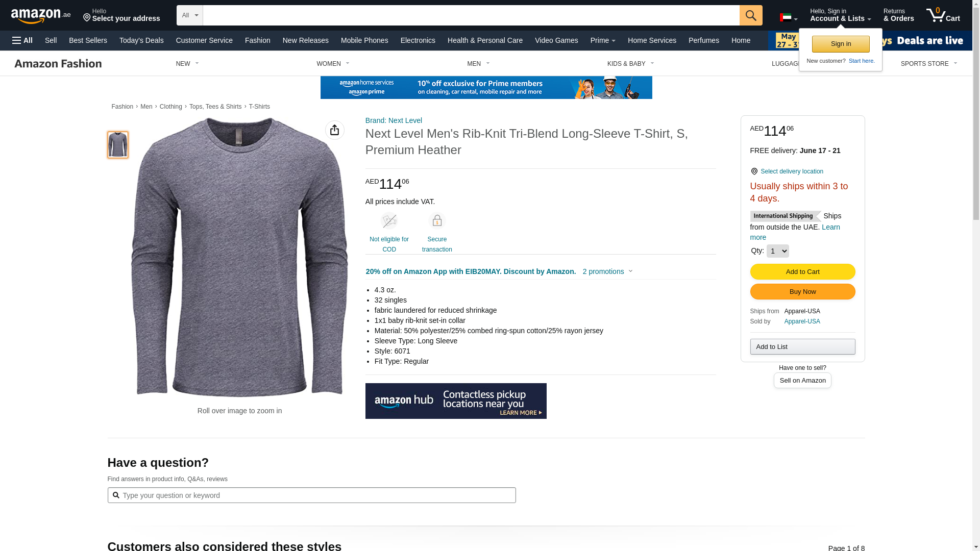The image size is (980, 551).
Task: Open the All hamburger menu
Action: 22,40
